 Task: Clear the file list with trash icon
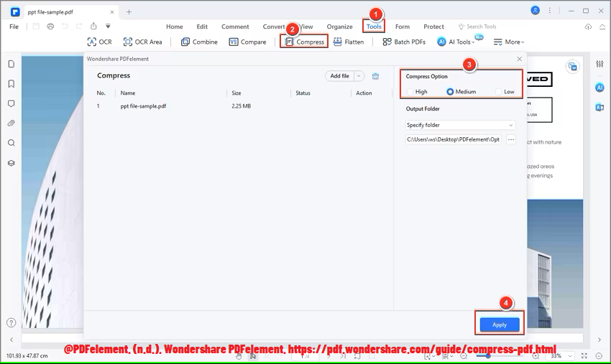(375, 76)
